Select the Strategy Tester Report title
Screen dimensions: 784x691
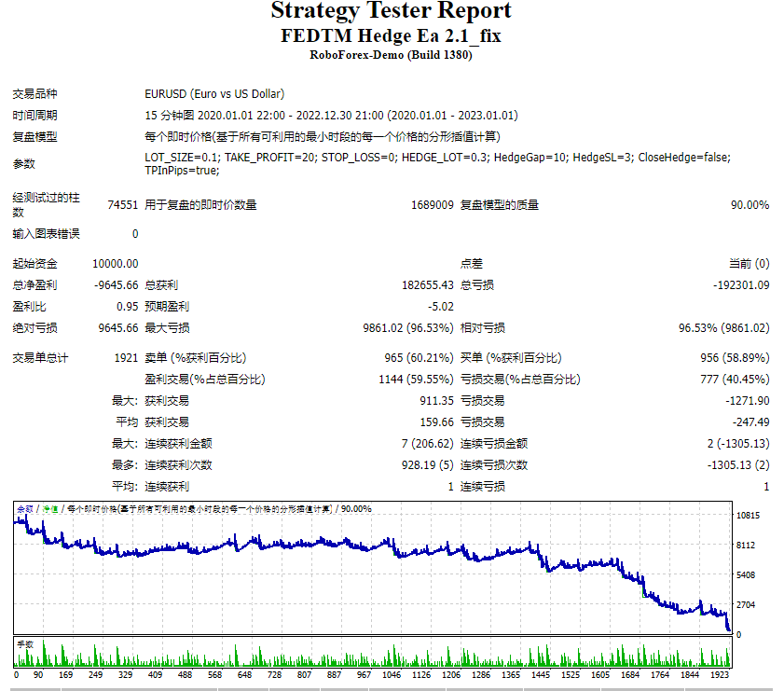click(x=392, y=11)
